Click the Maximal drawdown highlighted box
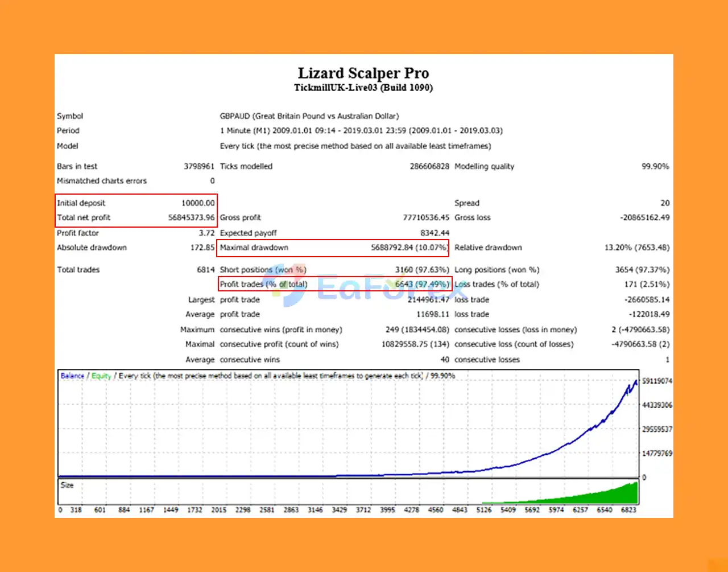 pyautogui.click(x=334, y=248)
